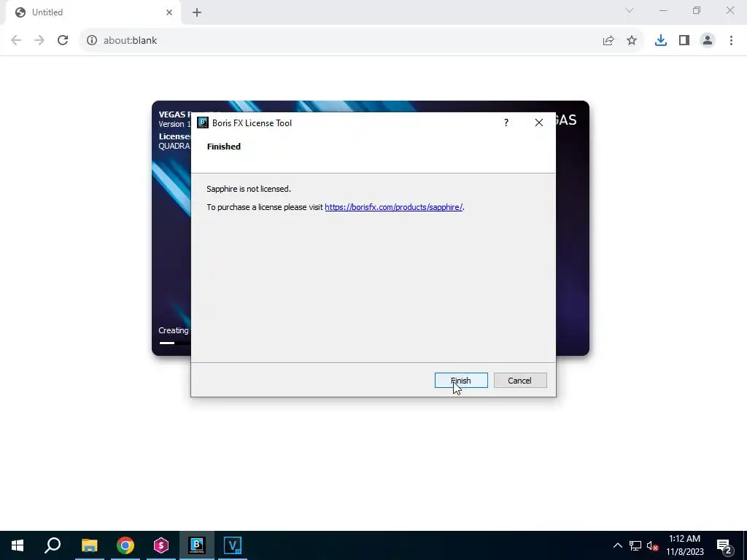747x560 pixels.
Task: Click the Boris FX logo in dialog title bar
Action: click(x=203, y=122)
